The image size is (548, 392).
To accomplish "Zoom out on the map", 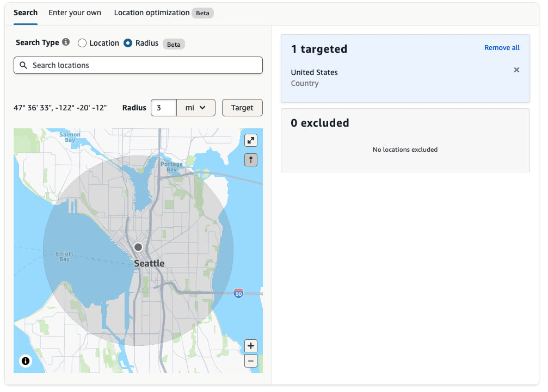I will 251,360.
